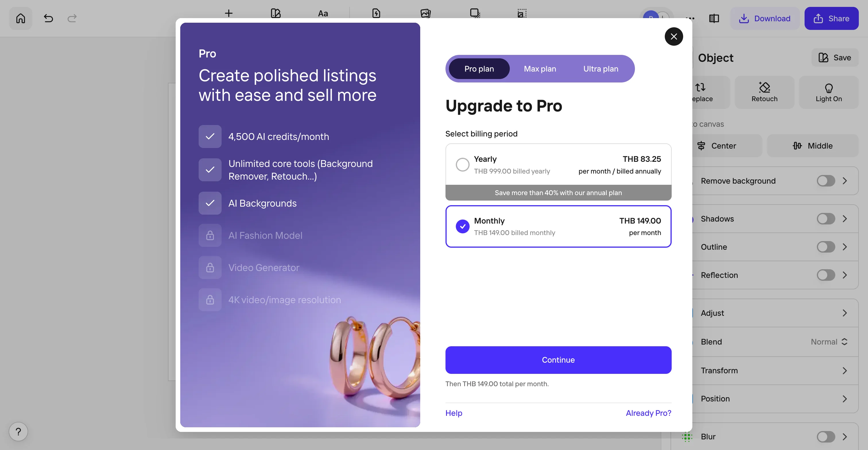Click the Download button

765,18
